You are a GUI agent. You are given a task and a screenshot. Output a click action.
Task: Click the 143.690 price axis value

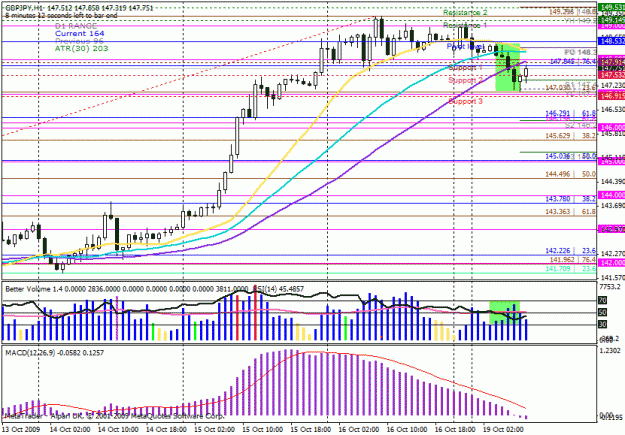click(x=612, y=206)
